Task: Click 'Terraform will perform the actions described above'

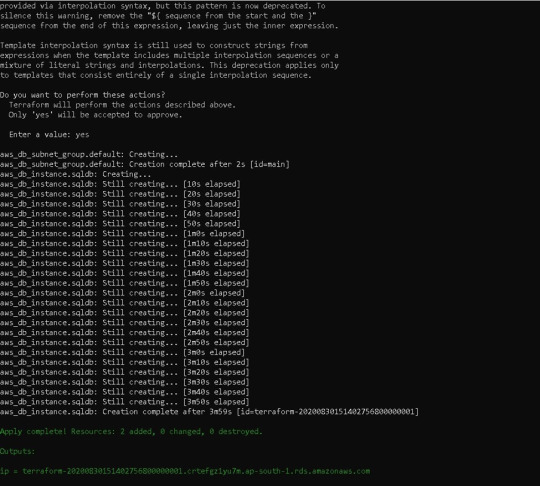Action: pos(122,105)
